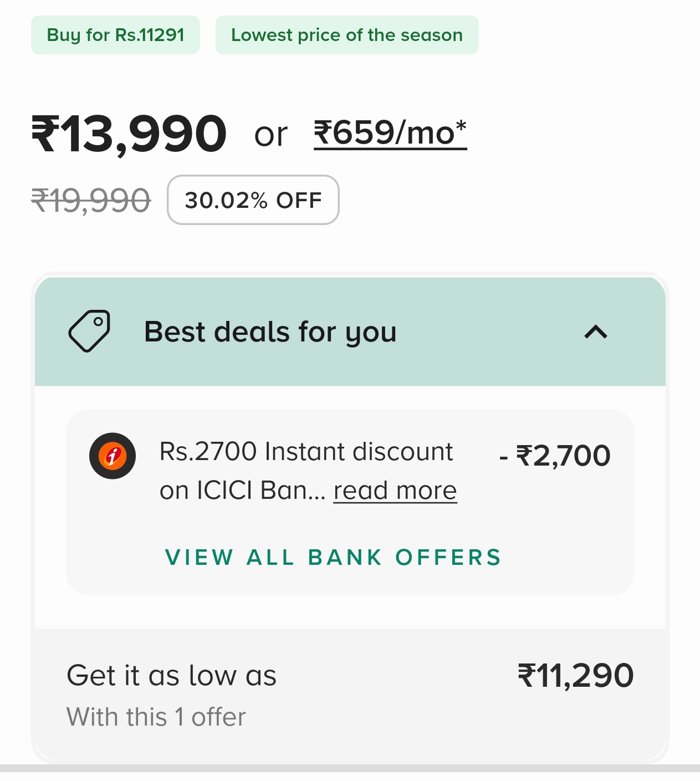Viewport: 700px width, 781px height.
Task: Click the ₹13,990 current price
Action: point(129,134)
